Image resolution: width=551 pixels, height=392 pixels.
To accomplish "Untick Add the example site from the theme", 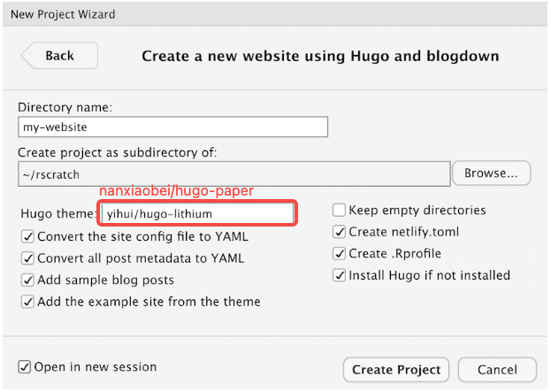I will click(27, 302).
